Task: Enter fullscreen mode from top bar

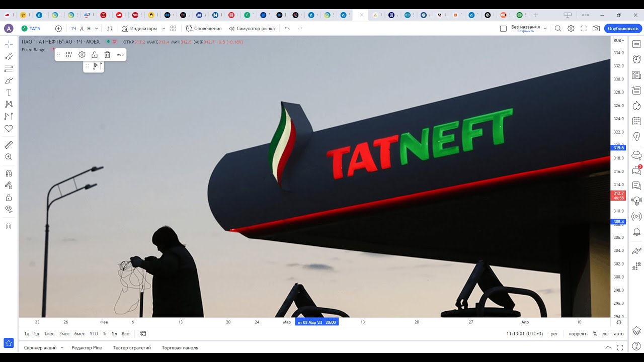Action: pos(584,29)
